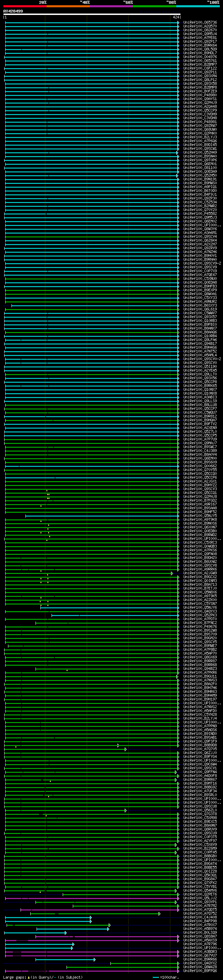
Task: Select the AV428499 query sequence label
Action: click(x=13, y=11)
